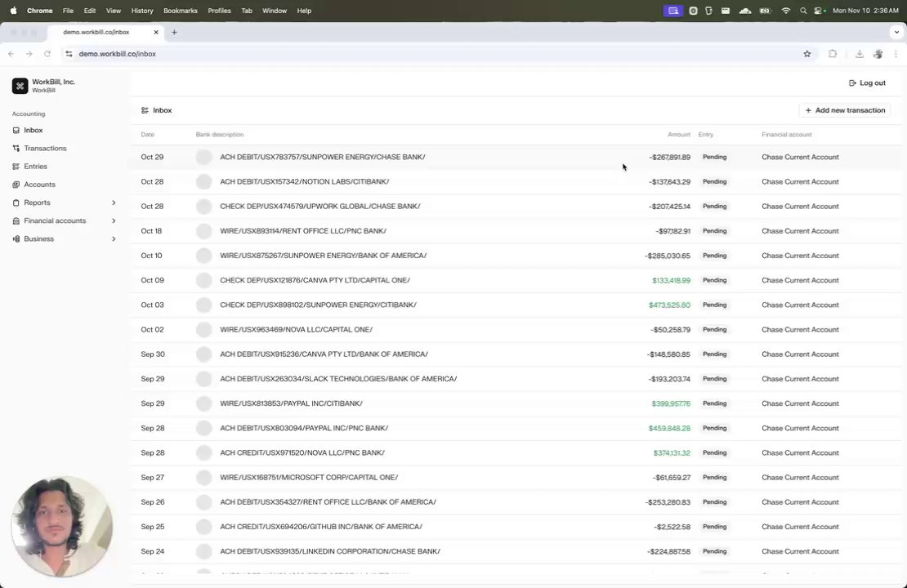Expand the Business section chevron

tap(114, 238)
